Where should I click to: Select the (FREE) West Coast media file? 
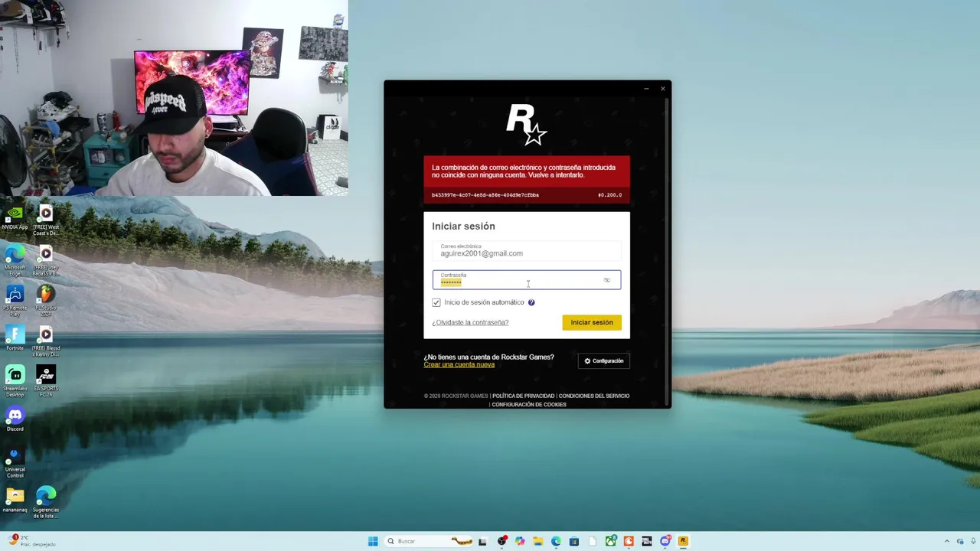pos(46,220)
